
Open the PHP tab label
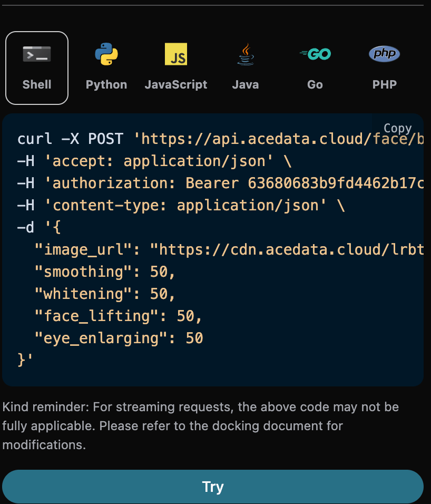click(x=384, y=84)
